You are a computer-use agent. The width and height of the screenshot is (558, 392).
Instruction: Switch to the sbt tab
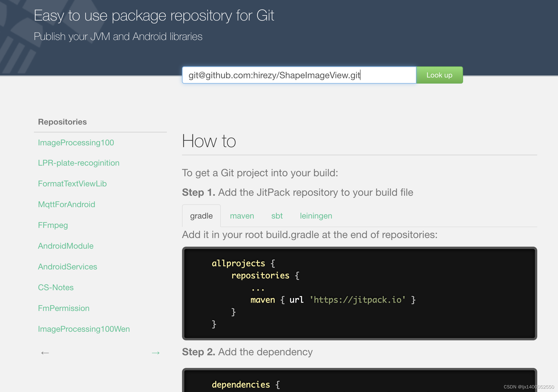click(x=277, y=216)
